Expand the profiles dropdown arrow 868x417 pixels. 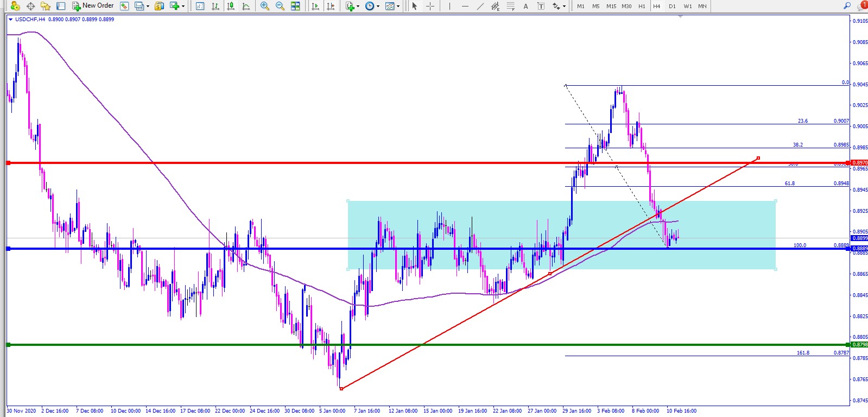coord(148,7)
